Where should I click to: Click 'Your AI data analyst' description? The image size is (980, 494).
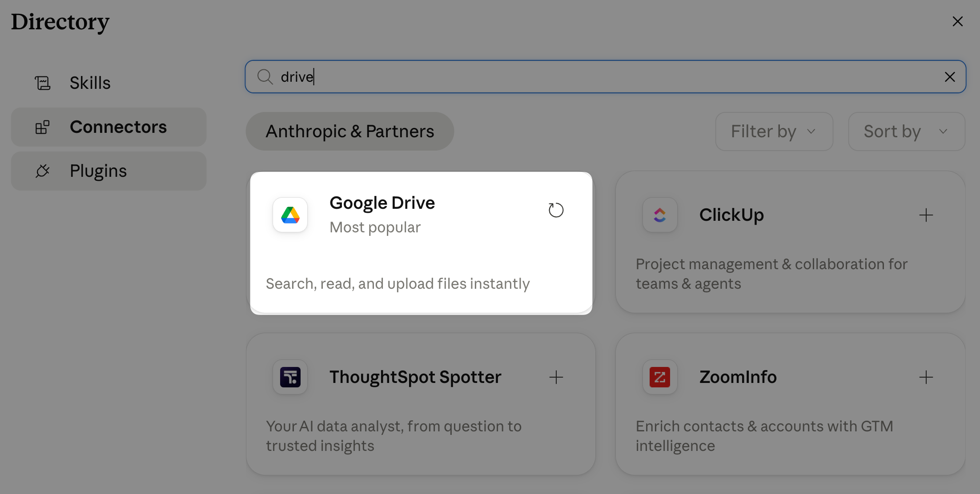click(394, 436)
